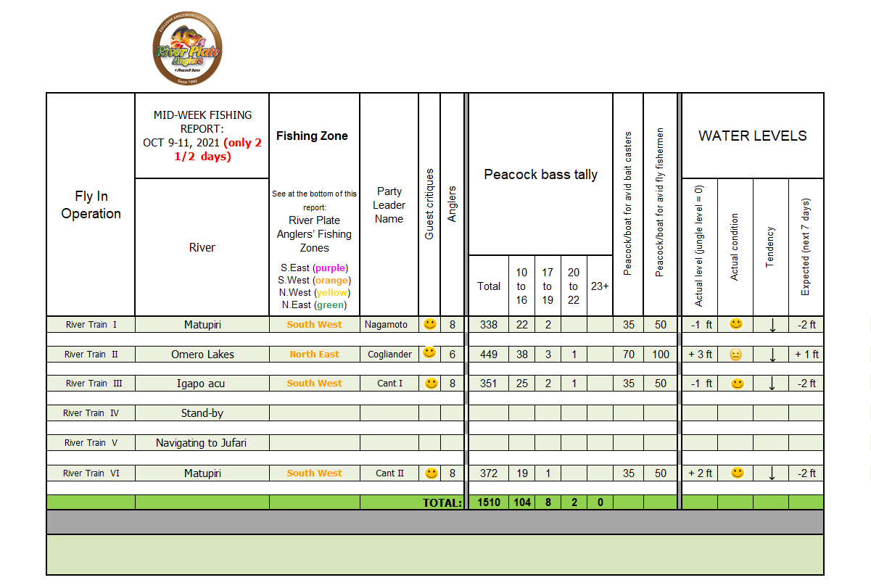The image size is (871, 588).
Task: Click guest critique smiley for River Train I
Action: [430, 324]
